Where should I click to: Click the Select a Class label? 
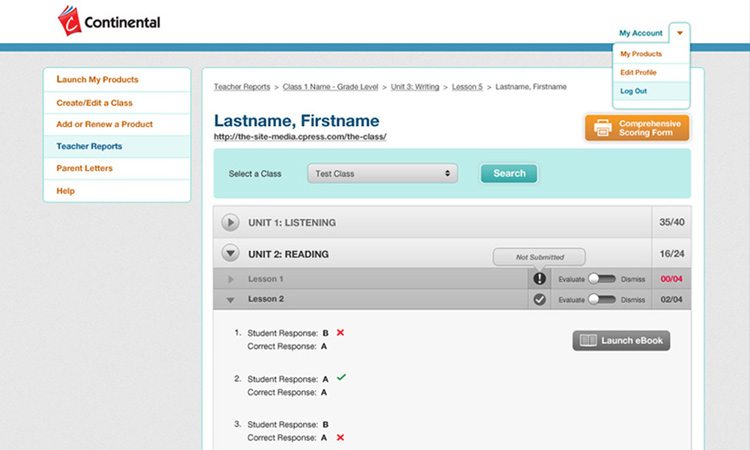[255, 174]
